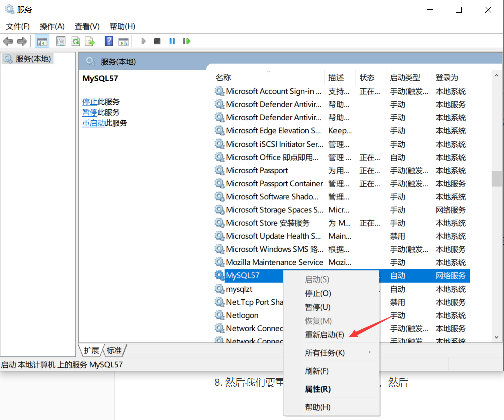Select Microsoft Software Shadow Copy row
504x420 pixels.
(x=342, y=197)
